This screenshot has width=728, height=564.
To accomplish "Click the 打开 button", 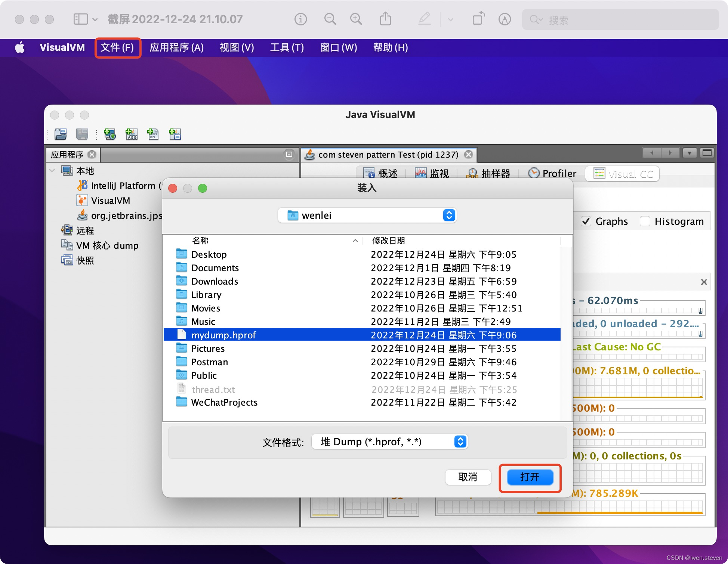I will pos(530,477).
